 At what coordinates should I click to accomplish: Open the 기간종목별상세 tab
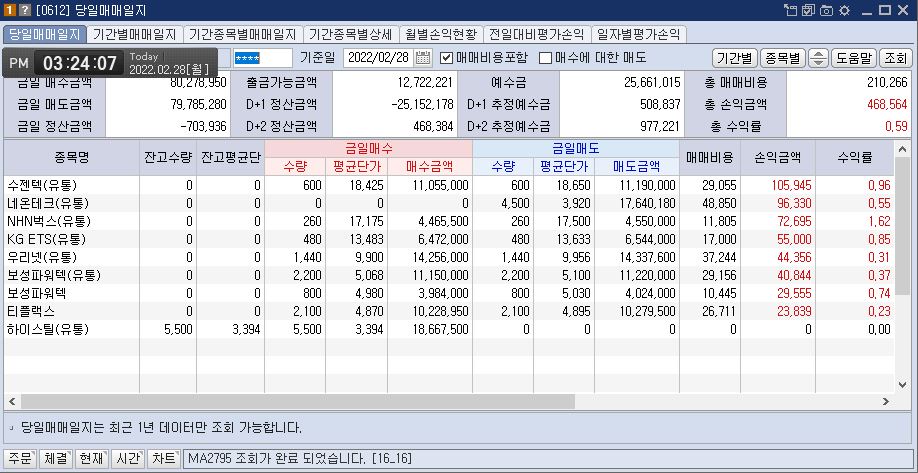pos(352,35)
